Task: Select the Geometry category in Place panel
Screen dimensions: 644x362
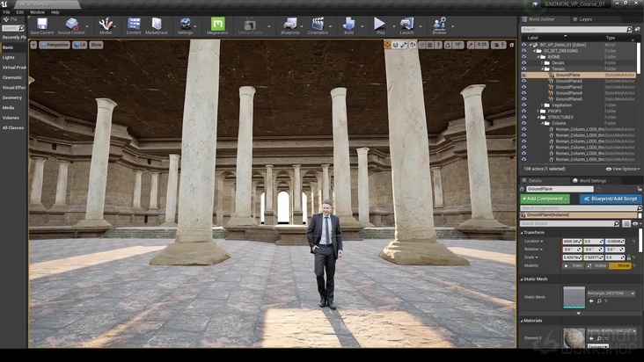Action: pyautogui.click(x=12, y=98)
